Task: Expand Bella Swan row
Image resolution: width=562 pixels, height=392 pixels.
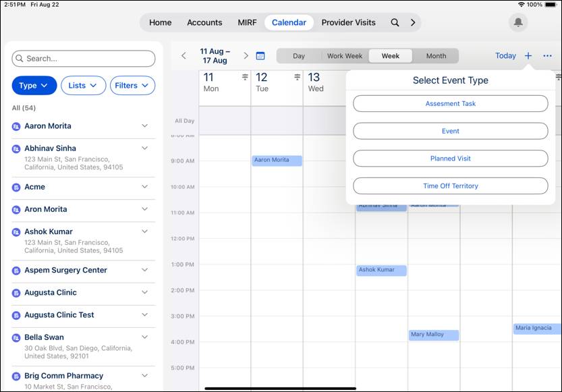Action: pos(144,337)
